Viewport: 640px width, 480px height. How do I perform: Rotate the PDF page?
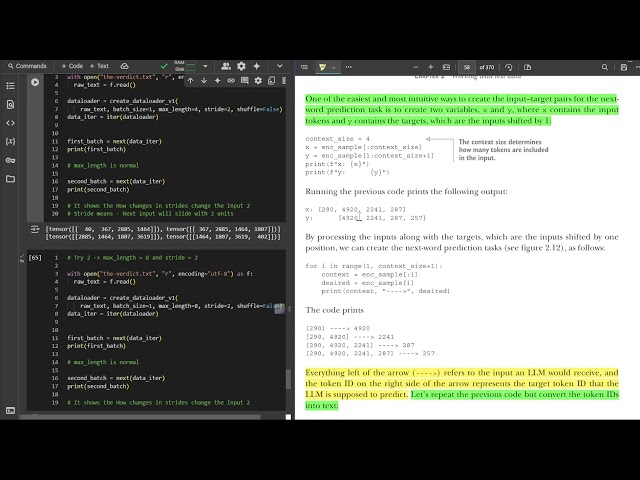click(x=509, y=67)
